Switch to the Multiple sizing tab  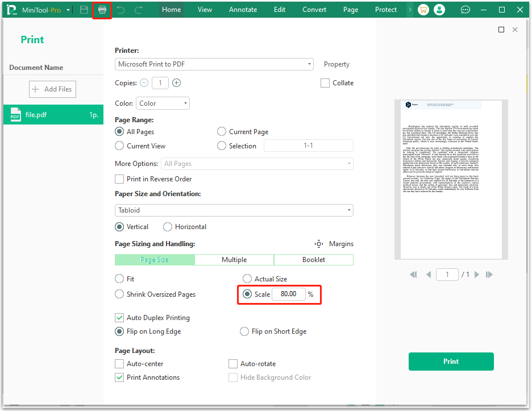pyautogui.click(x=234, y=260)
